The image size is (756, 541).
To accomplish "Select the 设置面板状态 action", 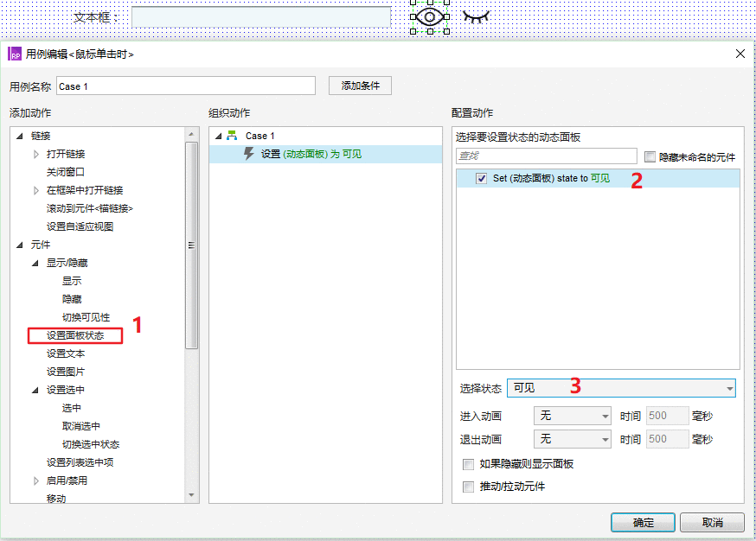I will click(75, 335).
